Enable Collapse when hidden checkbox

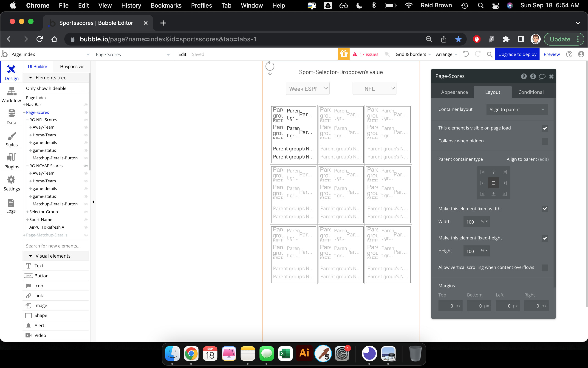[545, 141]
